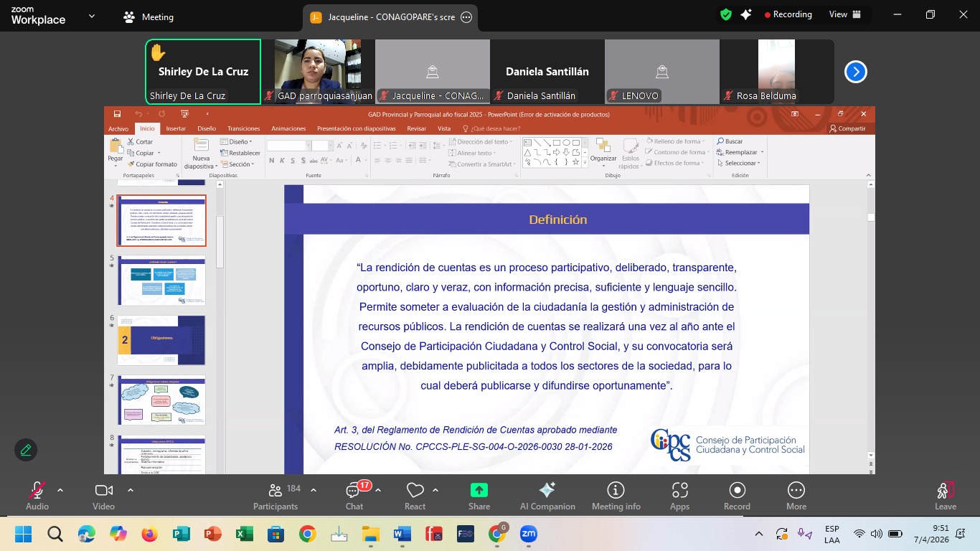This screenshot has height=551, width=980.
Task: Select Daniela Santillán's participant tile
Action: point(547,72)
